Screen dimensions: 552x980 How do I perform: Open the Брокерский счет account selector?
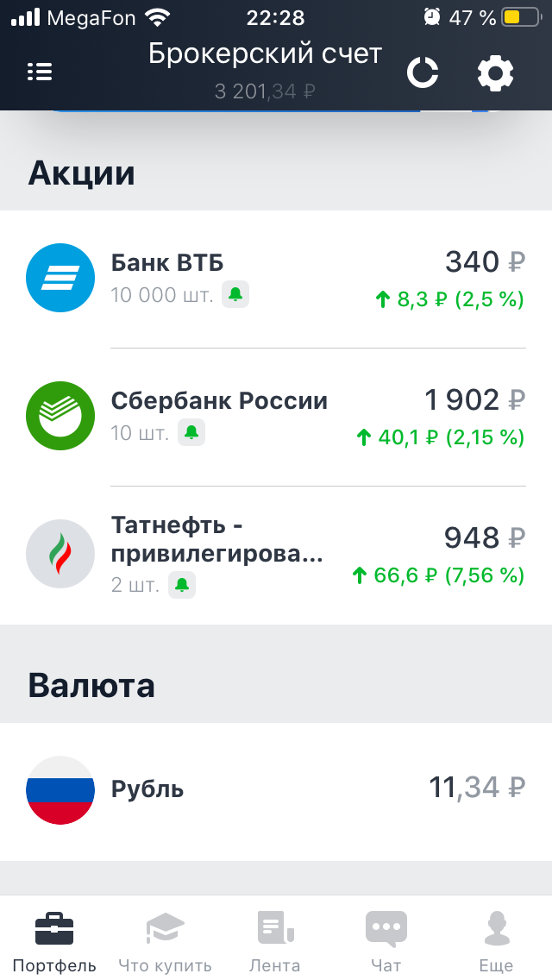coord(265,53)
